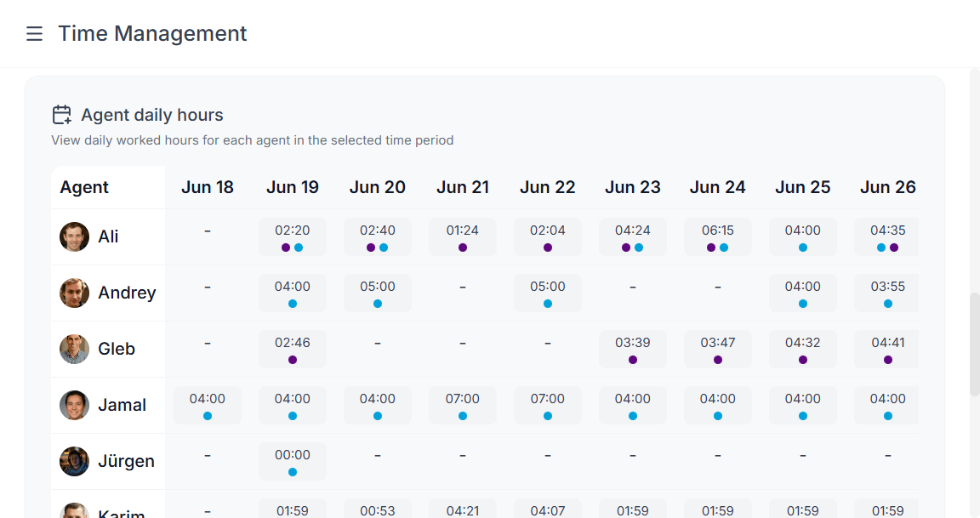Open Gleb's Jun 23 03:39 entry
980x518 pixels.
(633, 349)
